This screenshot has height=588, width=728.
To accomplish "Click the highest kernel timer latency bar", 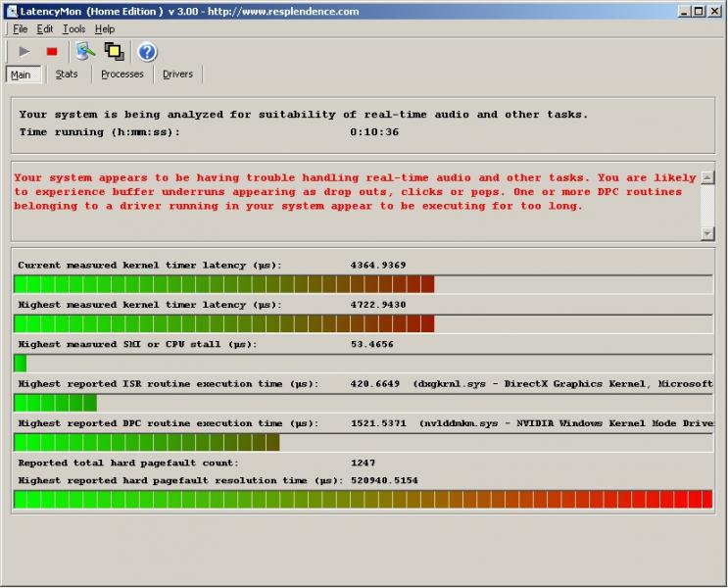I will coord(364,323).
